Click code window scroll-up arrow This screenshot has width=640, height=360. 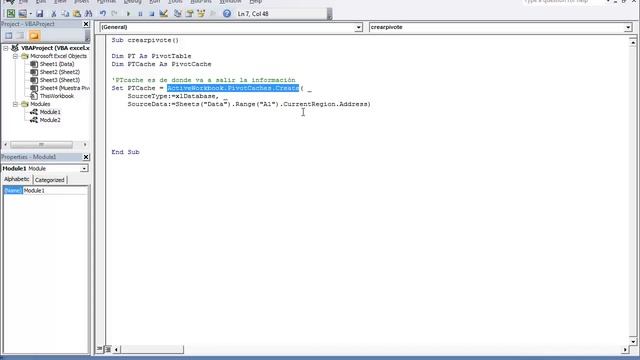633,42
